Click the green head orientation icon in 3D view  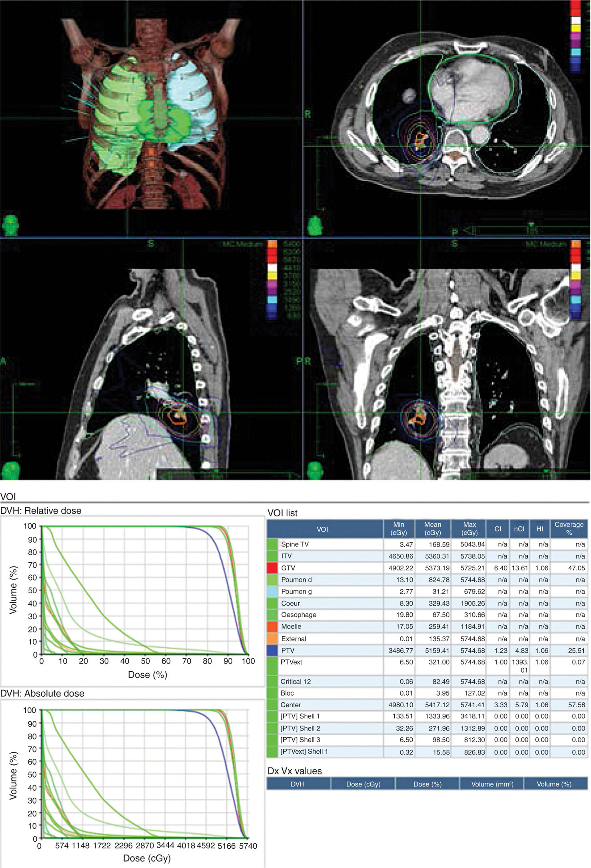pyautogui.click(x=11, y=226)
